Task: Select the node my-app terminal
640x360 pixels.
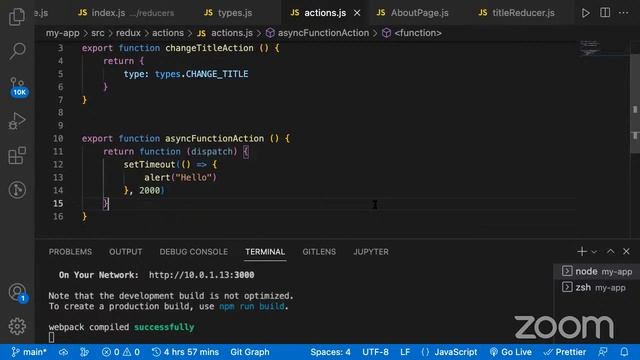Action: click(597, 271)
